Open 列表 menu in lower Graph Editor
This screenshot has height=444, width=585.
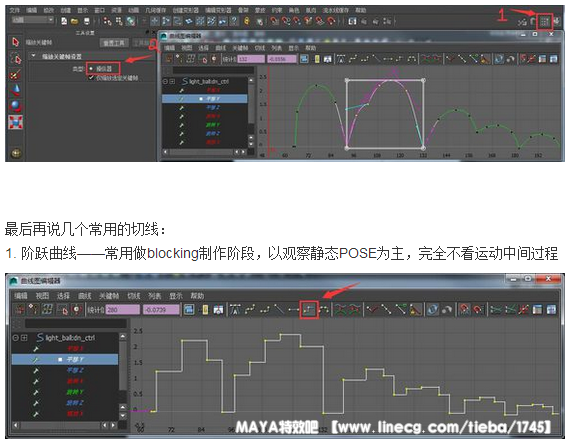(x=154, y=296)
